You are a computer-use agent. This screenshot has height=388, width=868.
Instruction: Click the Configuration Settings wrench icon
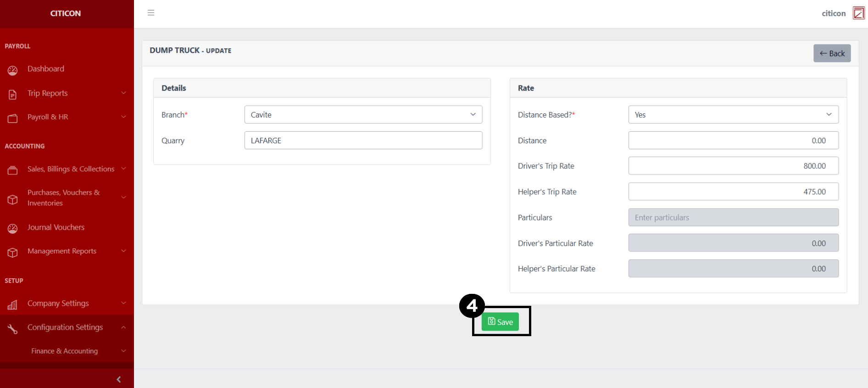pyautogui.click(x=12, y=329)
